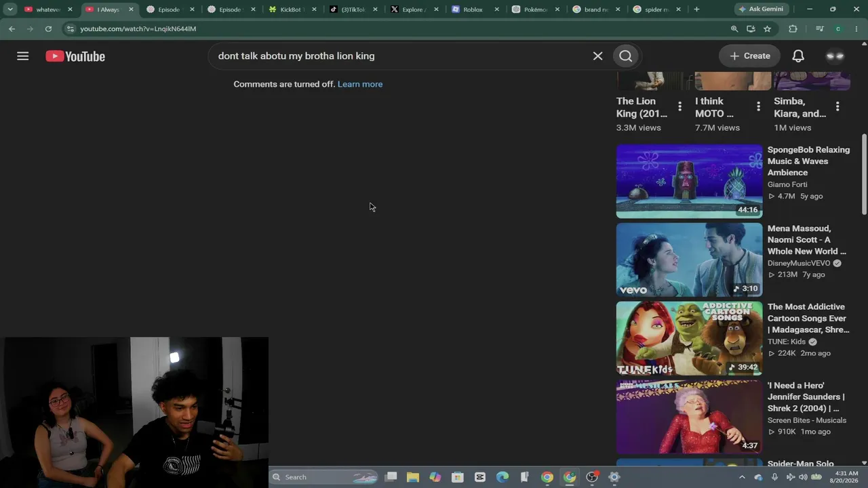Open "Mena Massoud, Naomi Scott" video title
The width and height of the screenshot is (868, 488).
click(807, 240)
